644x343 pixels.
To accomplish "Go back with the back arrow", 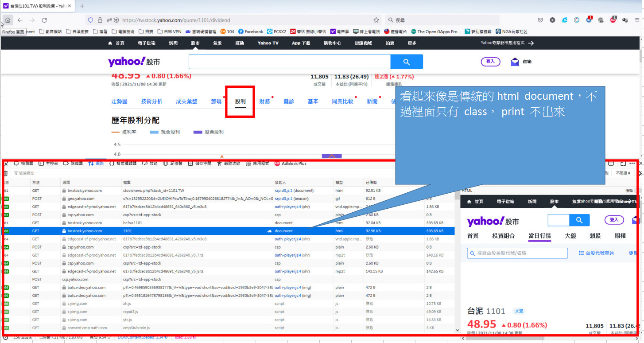I will (x=20, y=20).
